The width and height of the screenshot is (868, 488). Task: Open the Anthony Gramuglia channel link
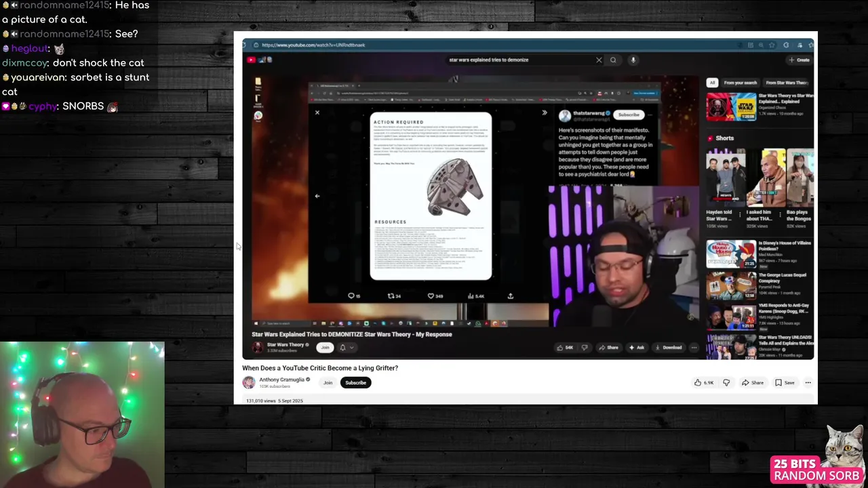pos(281,380)
